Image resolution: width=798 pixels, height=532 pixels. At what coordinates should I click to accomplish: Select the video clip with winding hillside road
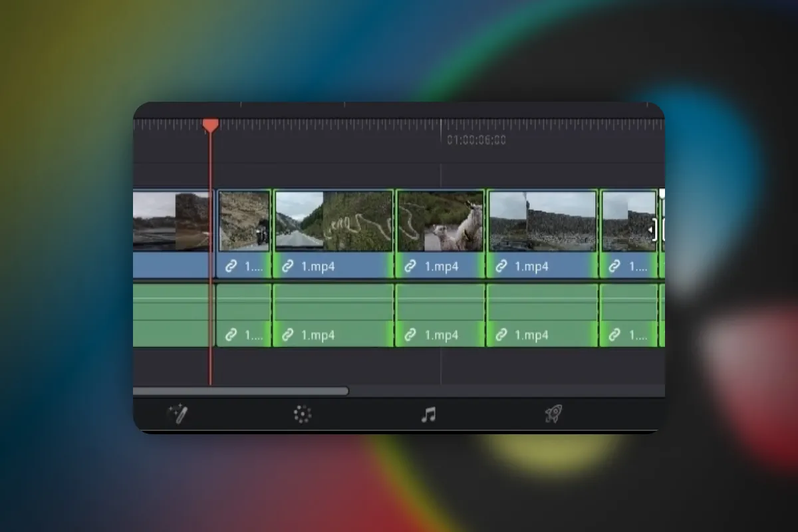(334, 233)
